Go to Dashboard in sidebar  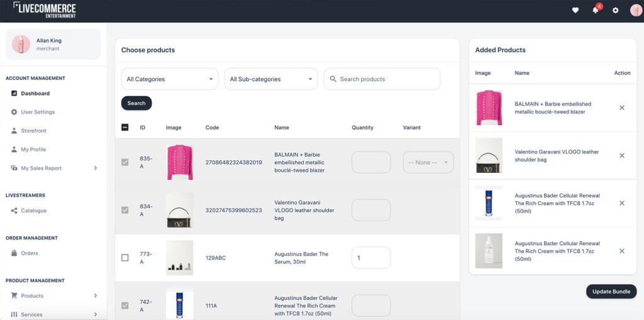click(35, 94)
